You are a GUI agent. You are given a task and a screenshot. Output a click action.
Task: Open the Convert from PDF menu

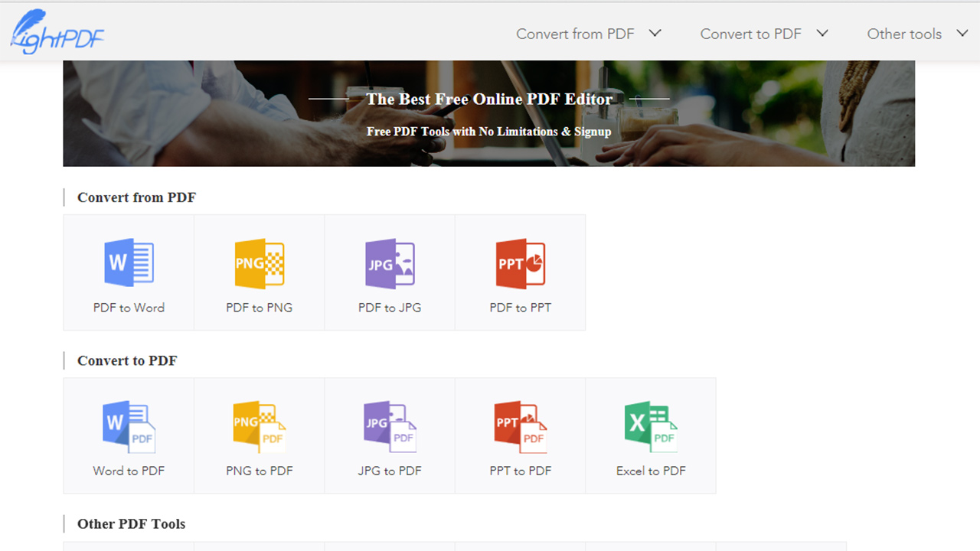pyautogui.click(x=575, y=34)
